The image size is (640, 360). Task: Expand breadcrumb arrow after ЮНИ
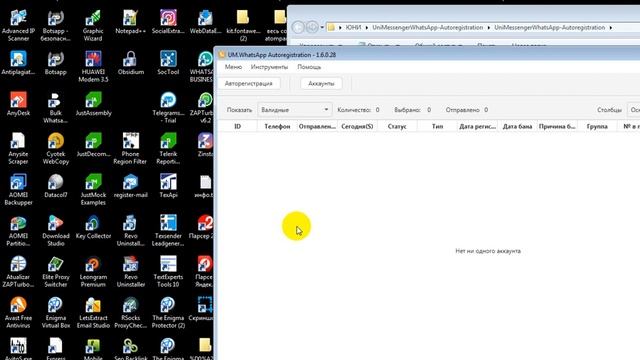(x=367, y=28)
